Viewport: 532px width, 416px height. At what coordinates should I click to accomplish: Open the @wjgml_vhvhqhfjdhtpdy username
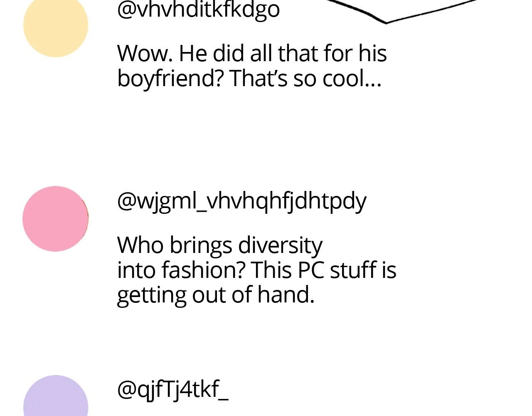coord(242,202)
